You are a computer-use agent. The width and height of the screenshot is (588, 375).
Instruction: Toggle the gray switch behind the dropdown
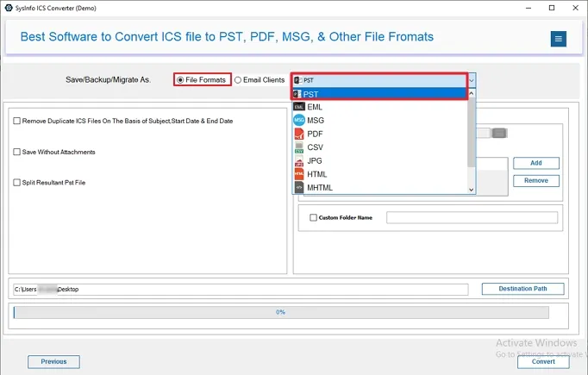tap(498, 133)
